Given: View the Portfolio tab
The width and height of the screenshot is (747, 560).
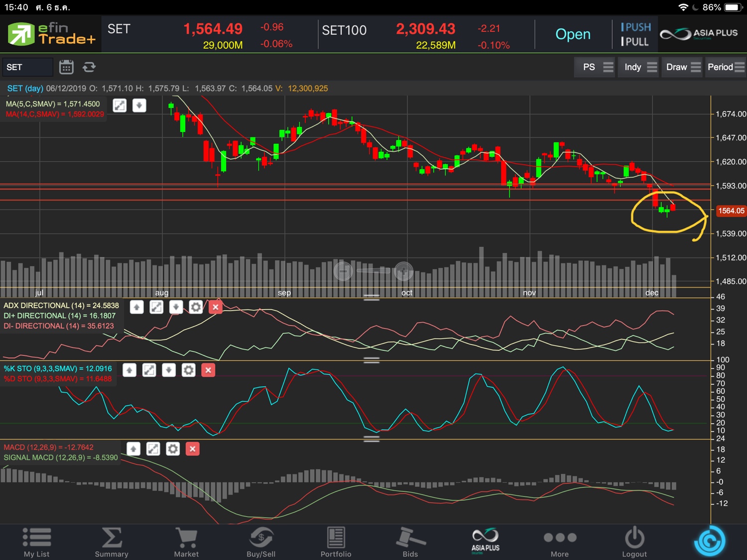Looking at the screenshot, I should 336,542.
